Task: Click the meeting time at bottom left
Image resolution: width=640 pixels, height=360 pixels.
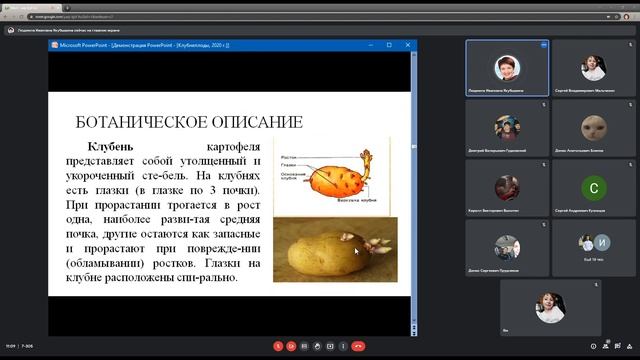Action: [x=11, y=346]
